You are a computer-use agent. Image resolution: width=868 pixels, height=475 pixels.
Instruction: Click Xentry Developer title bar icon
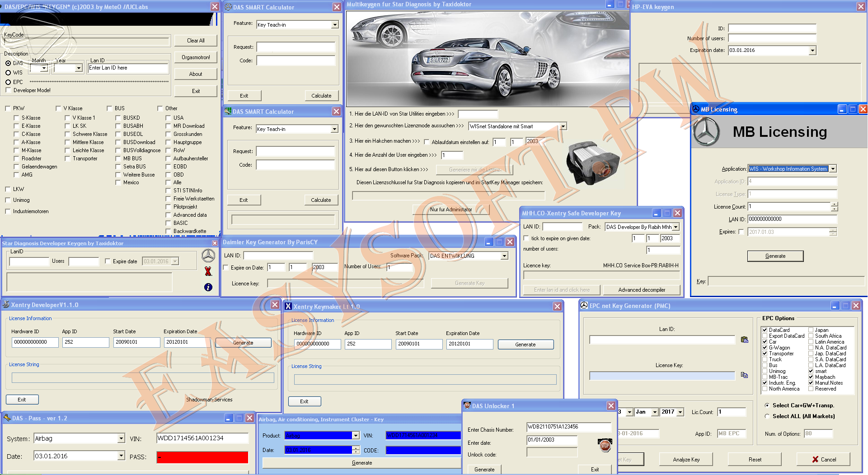click(x=6, y=304)
